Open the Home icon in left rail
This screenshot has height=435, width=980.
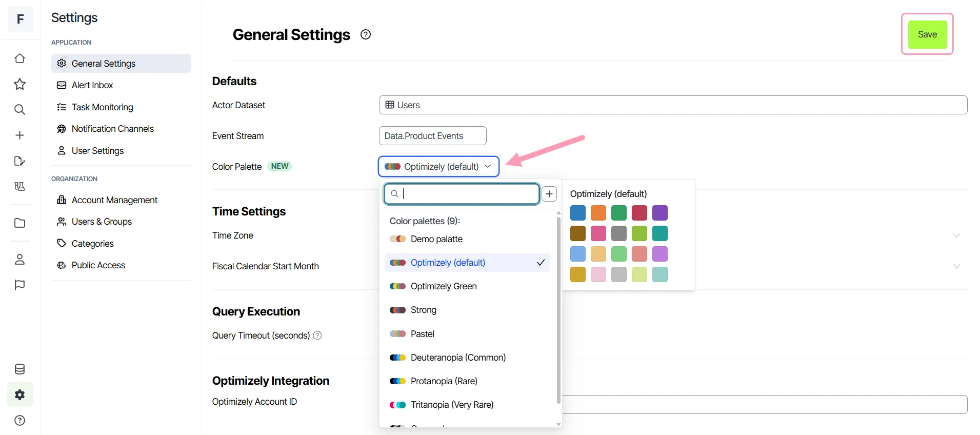(x=19, y=58)
